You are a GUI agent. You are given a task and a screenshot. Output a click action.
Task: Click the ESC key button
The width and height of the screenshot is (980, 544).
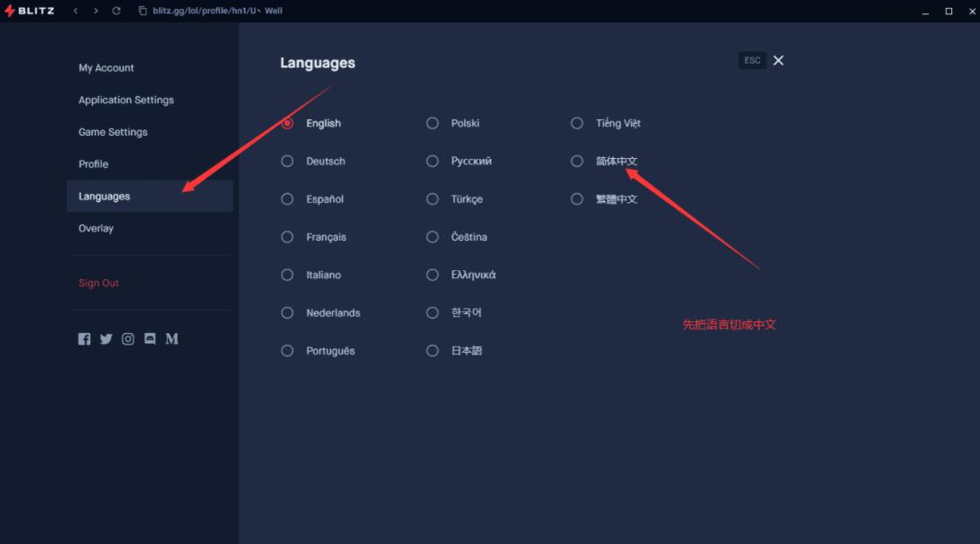752,60
